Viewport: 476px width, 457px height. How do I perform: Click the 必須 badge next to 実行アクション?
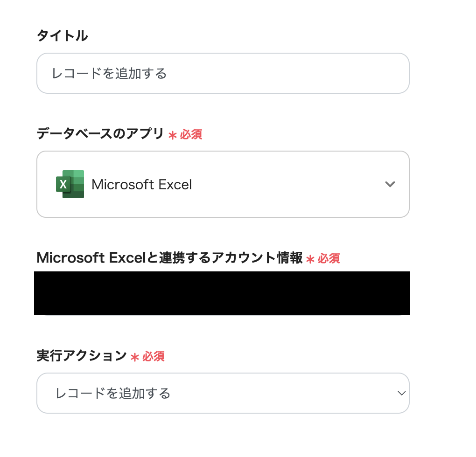[x=152, y=357]
